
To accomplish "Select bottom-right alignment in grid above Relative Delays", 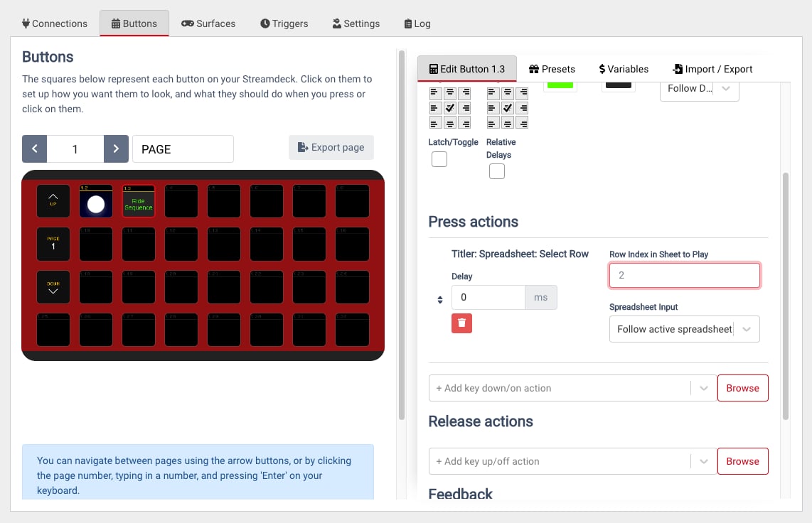I will click(x=523, y=123).
